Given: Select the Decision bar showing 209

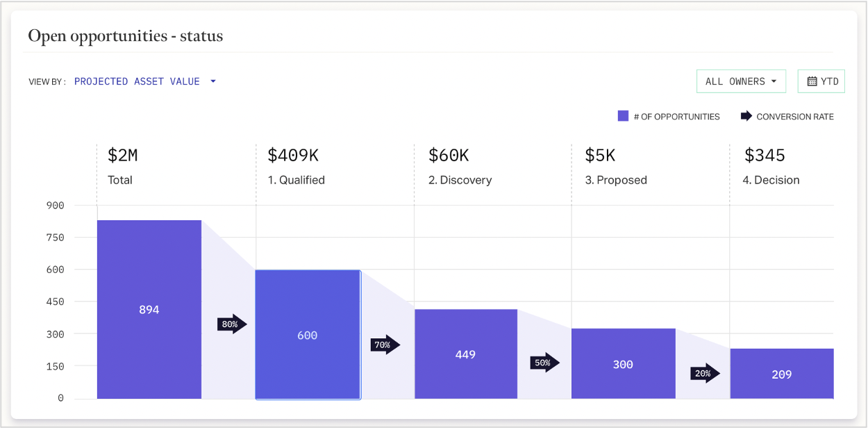Looking at the screenshot, I should tap(781, 374).
